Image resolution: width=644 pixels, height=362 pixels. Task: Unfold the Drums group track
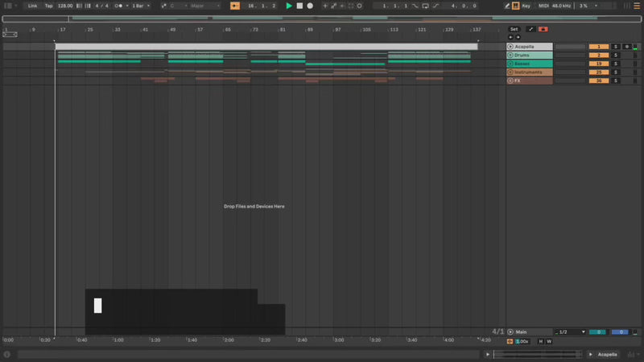tap(510, 55)
